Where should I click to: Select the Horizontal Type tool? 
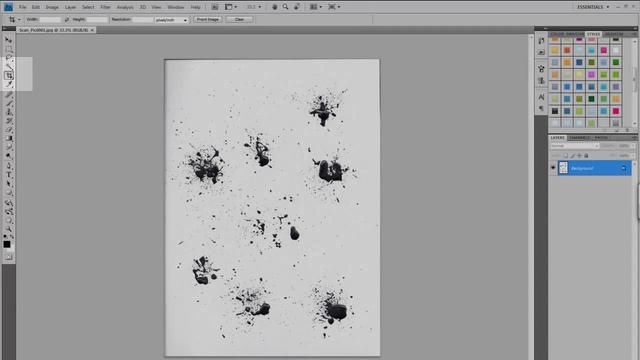[9, 175]
